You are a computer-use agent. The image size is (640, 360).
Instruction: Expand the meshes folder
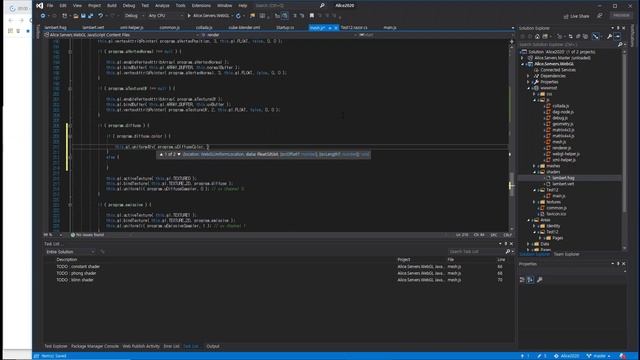click(534, 166)
